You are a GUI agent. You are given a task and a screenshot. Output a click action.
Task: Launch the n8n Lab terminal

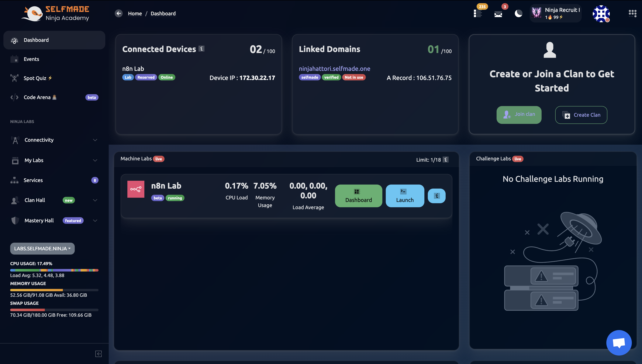[405, 196]
